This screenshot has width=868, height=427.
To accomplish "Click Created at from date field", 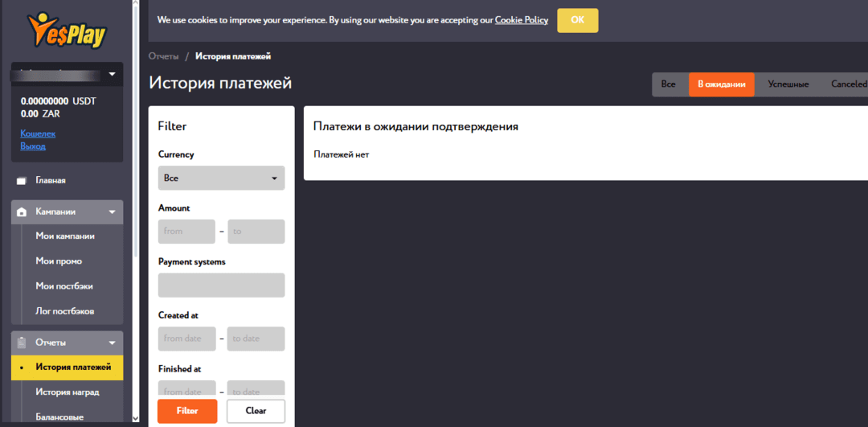I will 186,339.
